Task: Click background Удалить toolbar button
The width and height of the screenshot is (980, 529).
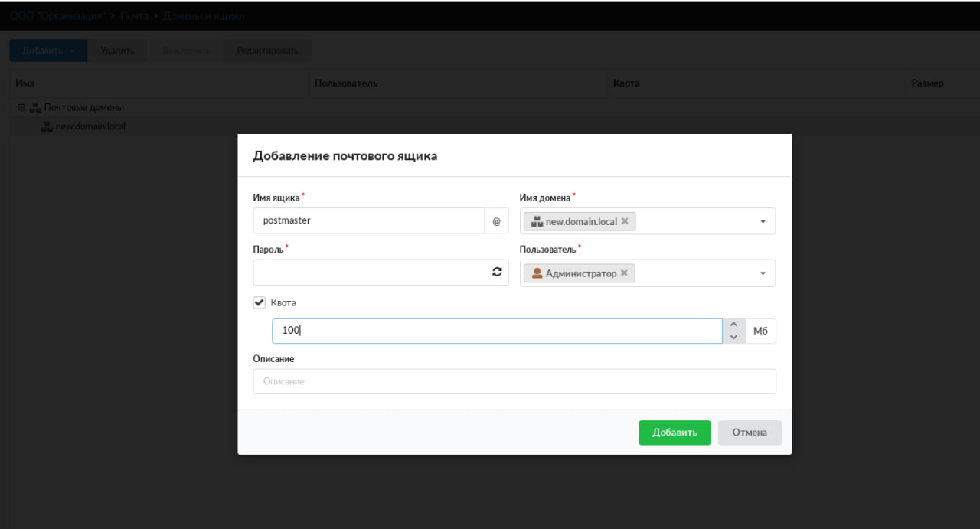Action: point(117,51)
